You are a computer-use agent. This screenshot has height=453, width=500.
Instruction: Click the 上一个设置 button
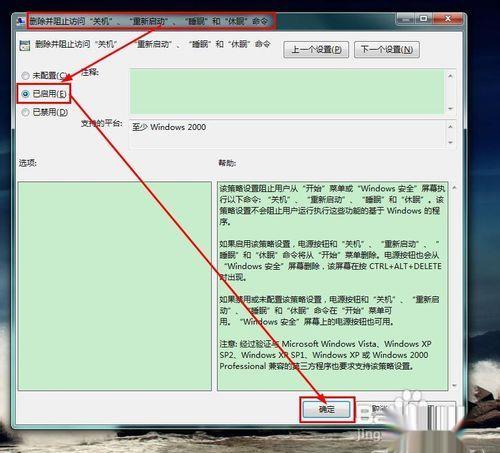[x=316, y=50]
